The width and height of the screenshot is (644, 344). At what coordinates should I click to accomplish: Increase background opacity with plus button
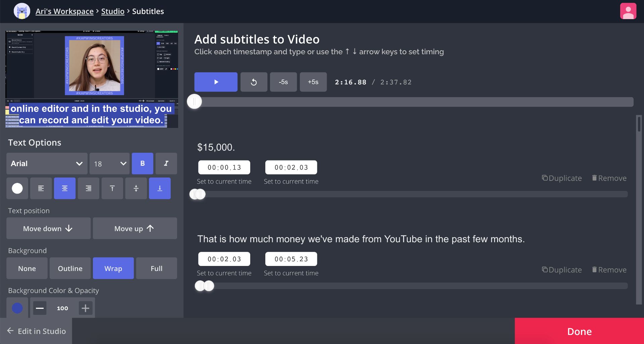coord(86,308)
